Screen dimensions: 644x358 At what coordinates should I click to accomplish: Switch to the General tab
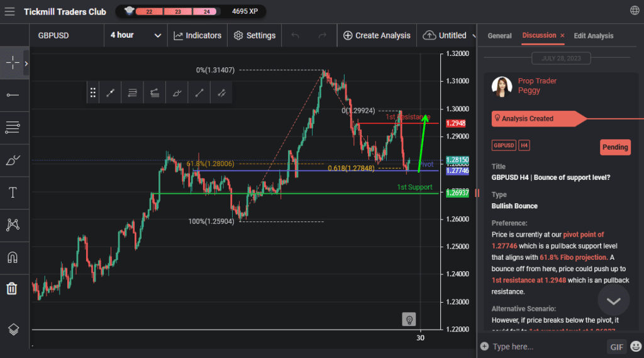[x=499, y=36]
